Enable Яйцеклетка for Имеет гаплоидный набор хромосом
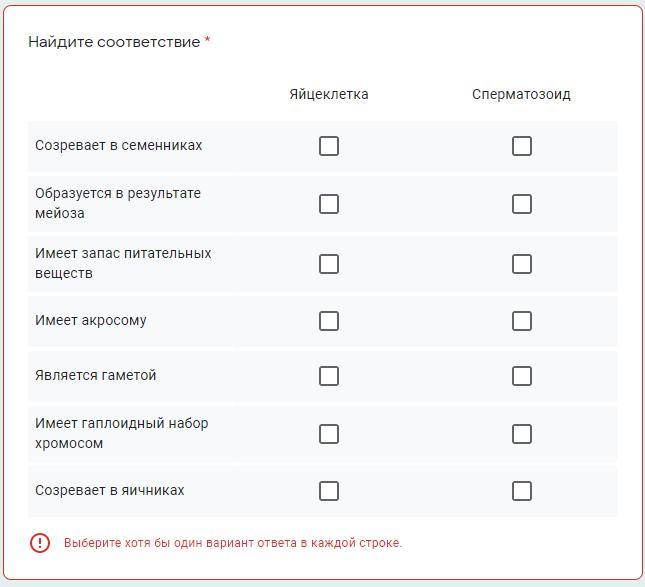Image resolution: width=645 pixels, height=587 pixels. click(329, 434)
